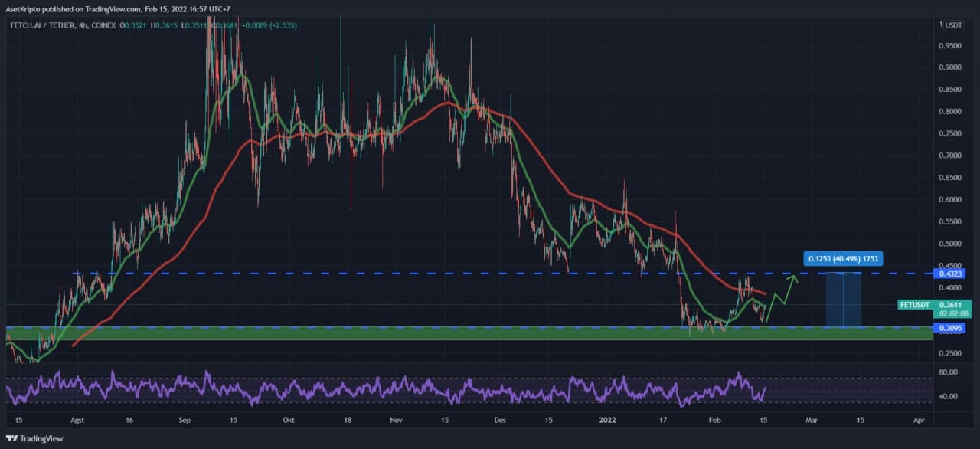980x449 pixels.
Task: Select the blue 0.3095 price label
Action: (949, 328)
